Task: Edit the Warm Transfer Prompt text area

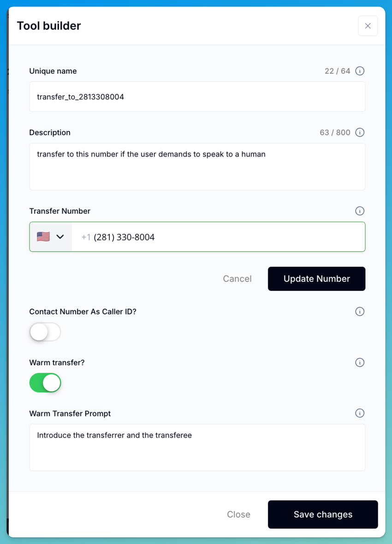Action: pos(197,447)
